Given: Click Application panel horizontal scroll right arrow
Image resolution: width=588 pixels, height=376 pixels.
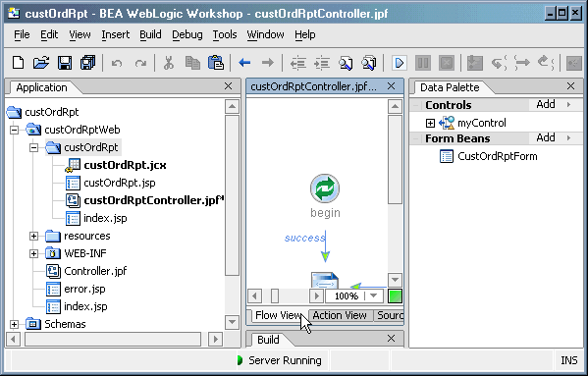Looking at the screenshot, I should [216, 340].
